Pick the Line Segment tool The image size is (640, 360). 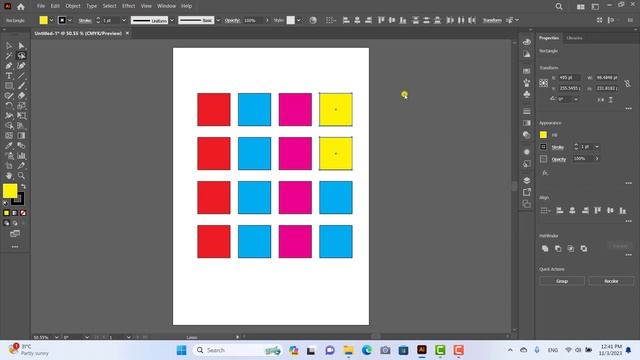coord(21,76)
